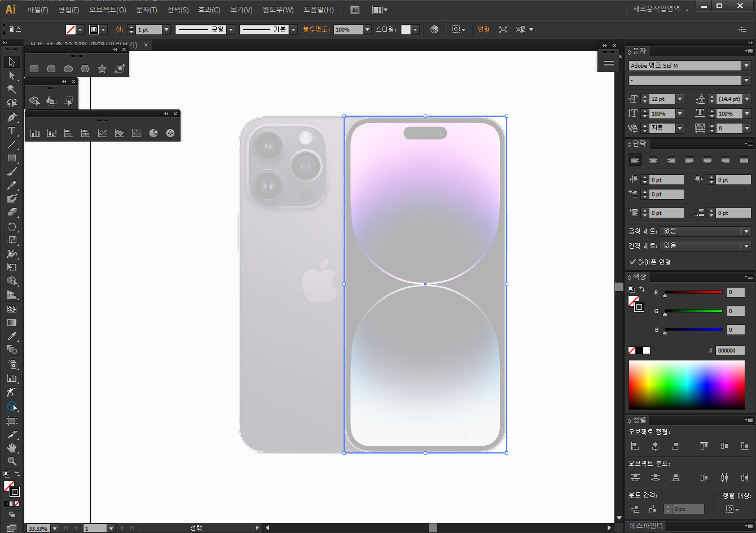Choose the Radar Graph tool in graph panel
The width and height of the screenshot is (756, 533).
(x=170, y=133)
